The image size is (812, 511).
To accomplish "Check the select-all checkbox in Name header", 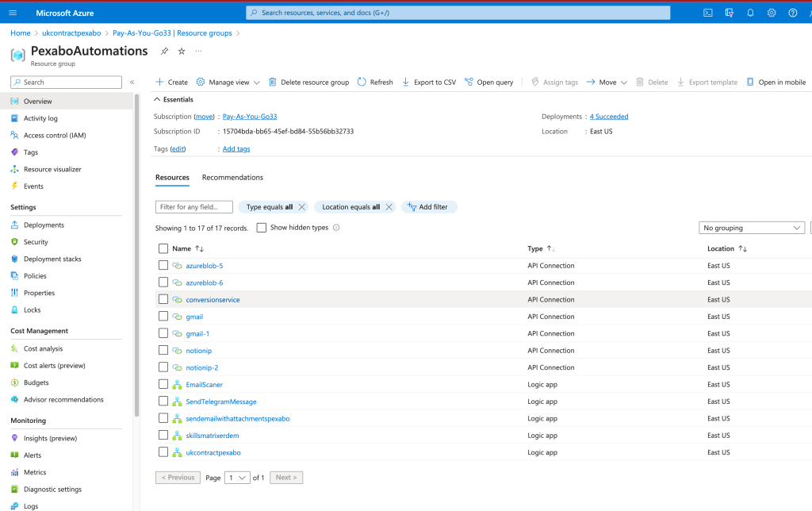I will click(x=163, y=249).
